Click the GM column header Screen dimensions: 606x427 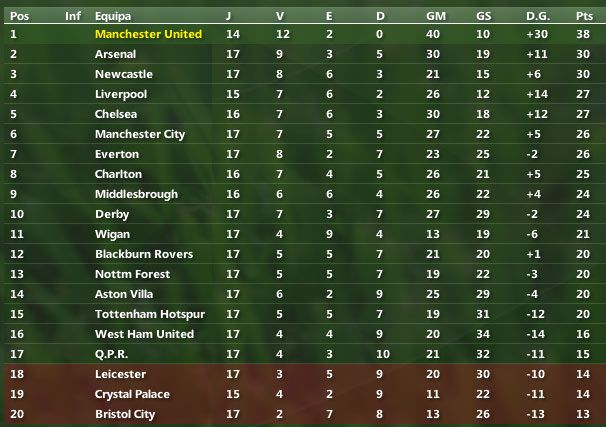pyautogui.click(x=436, y=16)
